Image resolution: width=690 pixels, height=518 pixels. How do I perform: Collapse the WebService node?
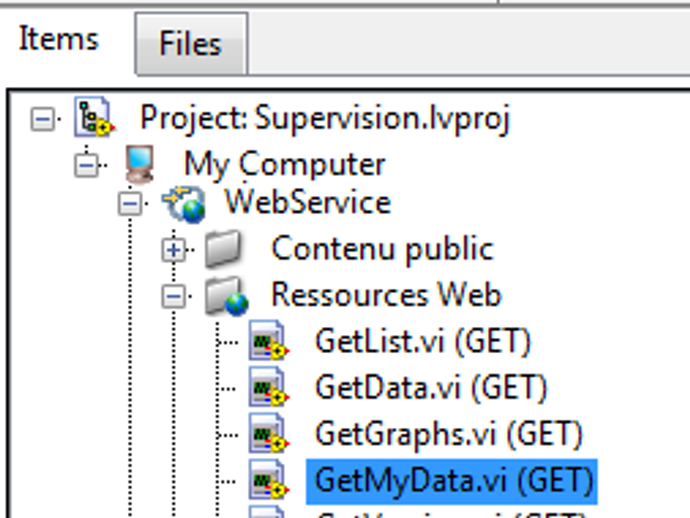(x=130, y=204)
